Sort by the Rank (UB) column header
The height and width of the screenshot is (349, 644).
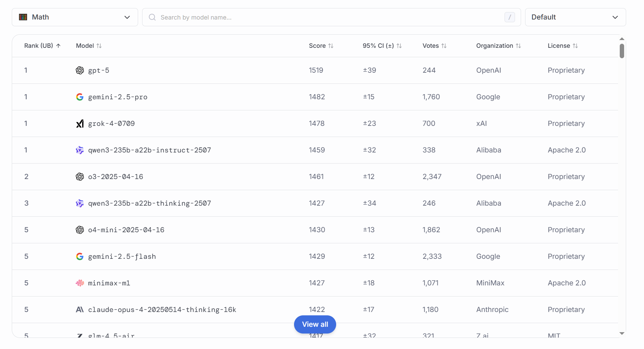pos(42,46)
